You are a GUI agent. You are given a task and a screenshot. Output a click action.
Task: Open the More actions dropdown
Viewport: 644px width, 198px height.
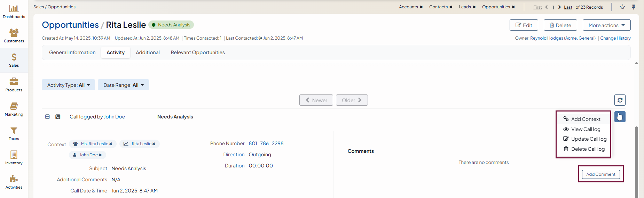pos(606,25)
